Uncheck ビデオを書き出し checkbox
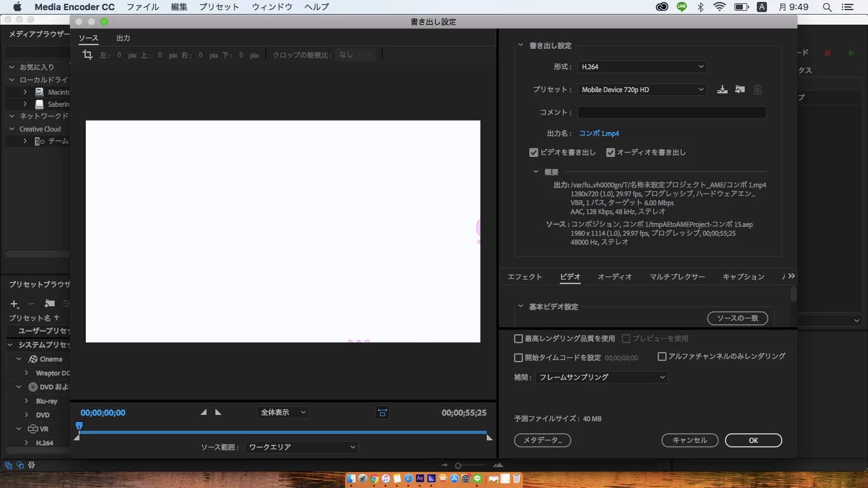This screenshot has width=868, height=488. [534, 152]
